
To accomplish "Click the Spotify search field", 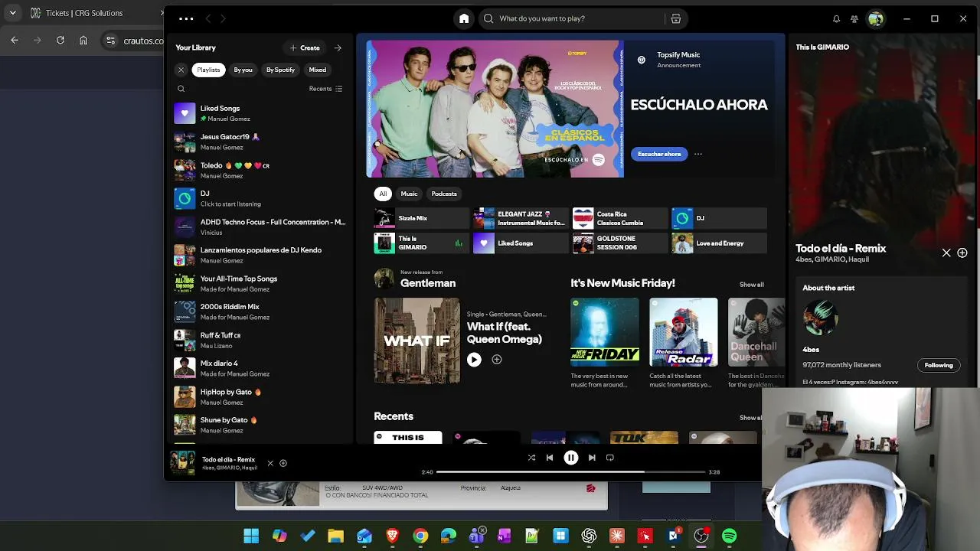I will click(572, 18).
